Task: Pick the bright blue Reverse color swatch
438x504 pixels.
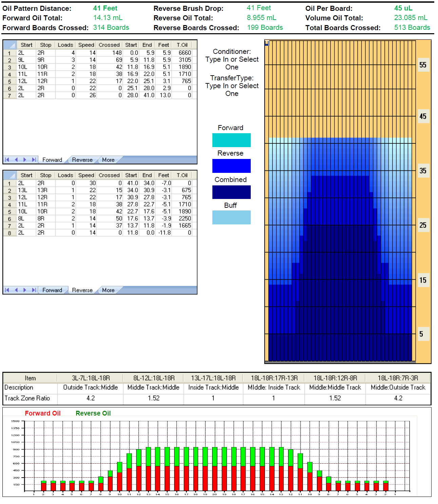Action: pos(231,166)
